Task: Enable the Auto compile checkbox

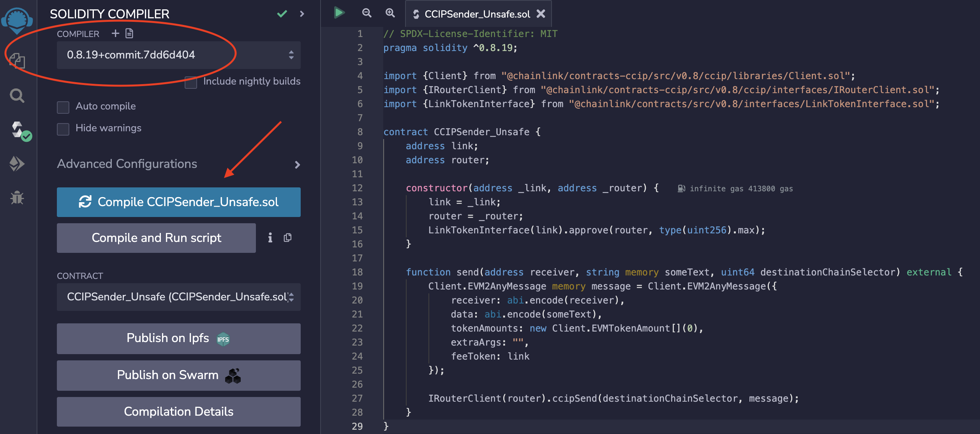Action: tap(63, 107)
